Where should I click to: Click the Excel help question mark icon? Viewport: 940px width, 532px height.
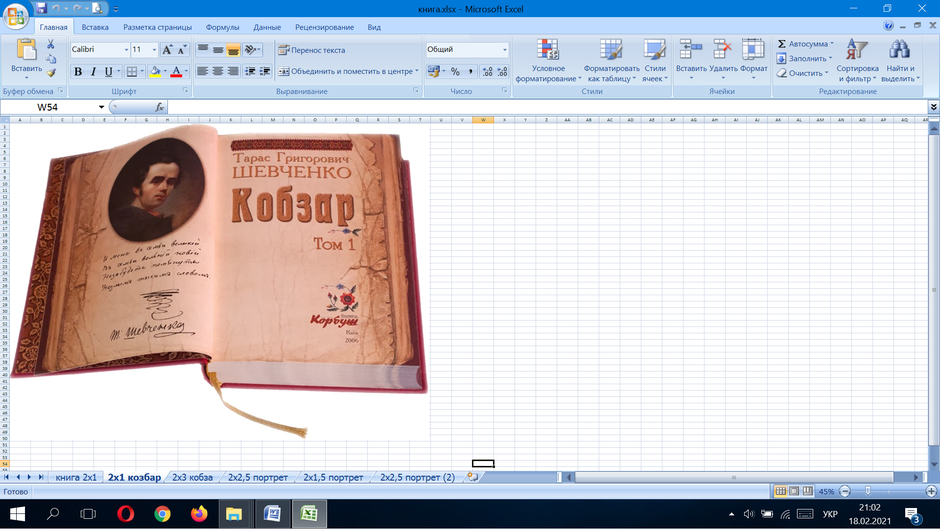tap(888, 26)
